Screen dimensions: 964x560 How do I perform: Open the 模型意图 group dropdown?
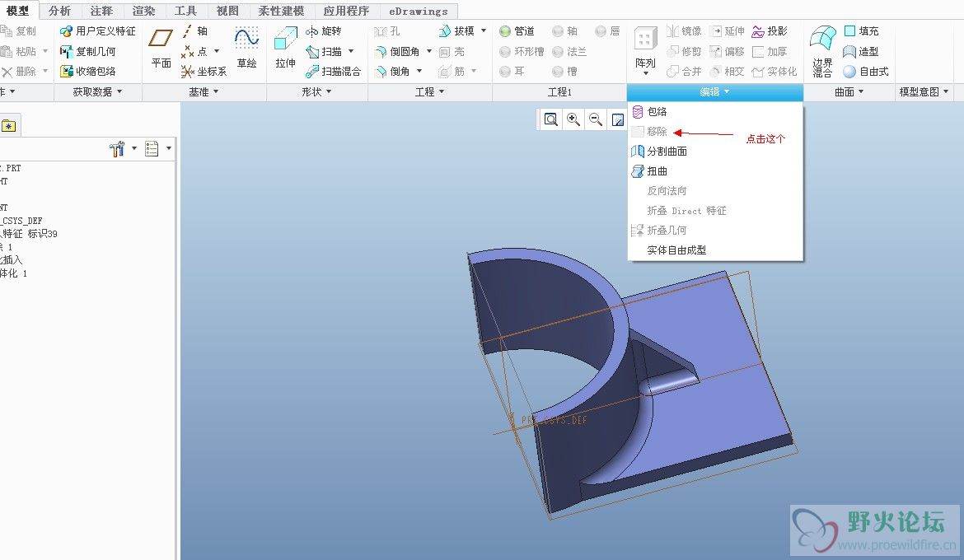924,91
